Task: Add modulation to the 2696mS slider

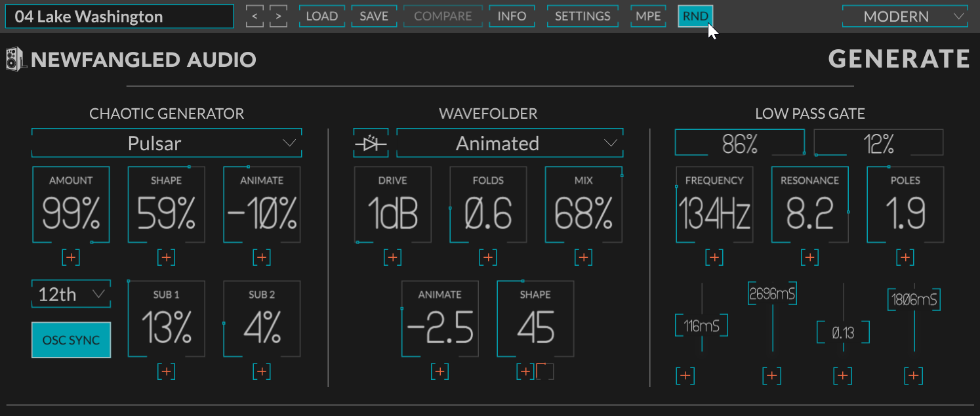Action: point(771,376)
